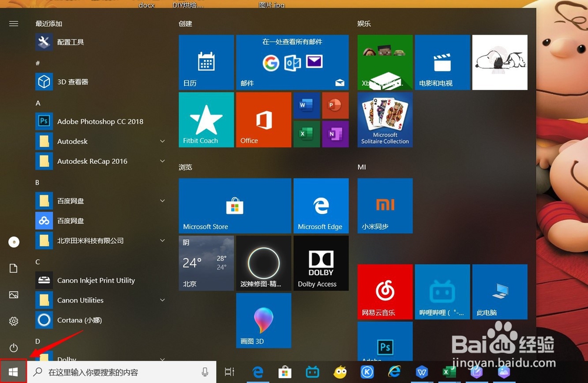Launch 3D 查看器 from app list
The width and height of the screenshot is (588, 383).
coord(72,82)
